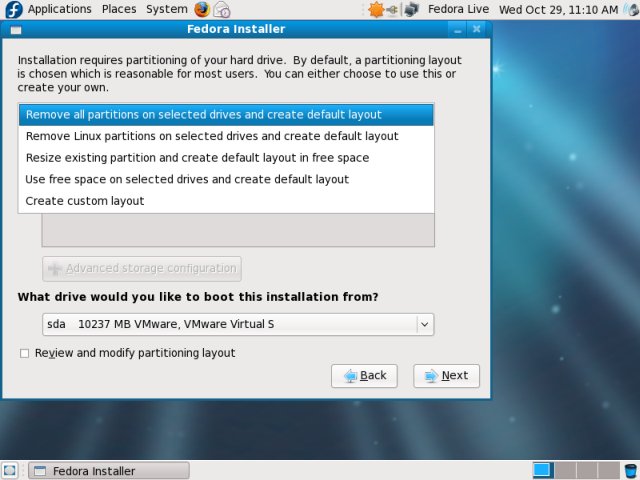
Task: Open the Fedora Installer window menu icon
Action: click(x=16, y=30)
